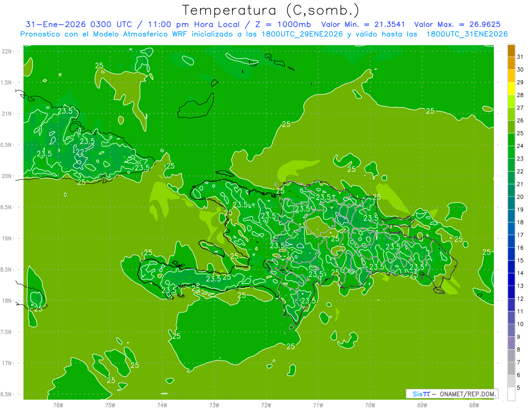Click the legend value 28

click(520, 95)
